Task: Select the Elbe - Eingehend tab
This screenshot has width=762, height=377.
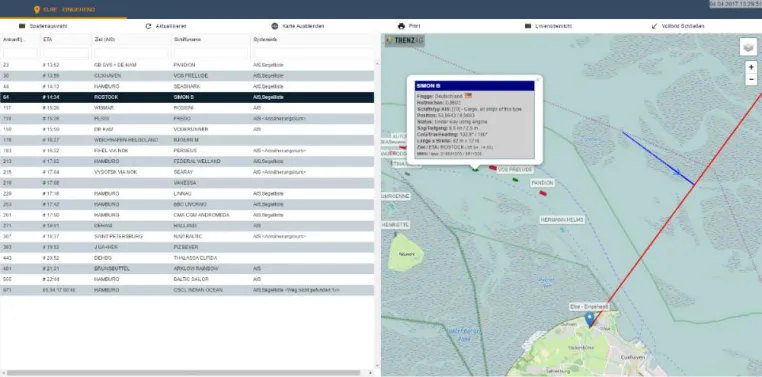Action: tap(64, 10)
